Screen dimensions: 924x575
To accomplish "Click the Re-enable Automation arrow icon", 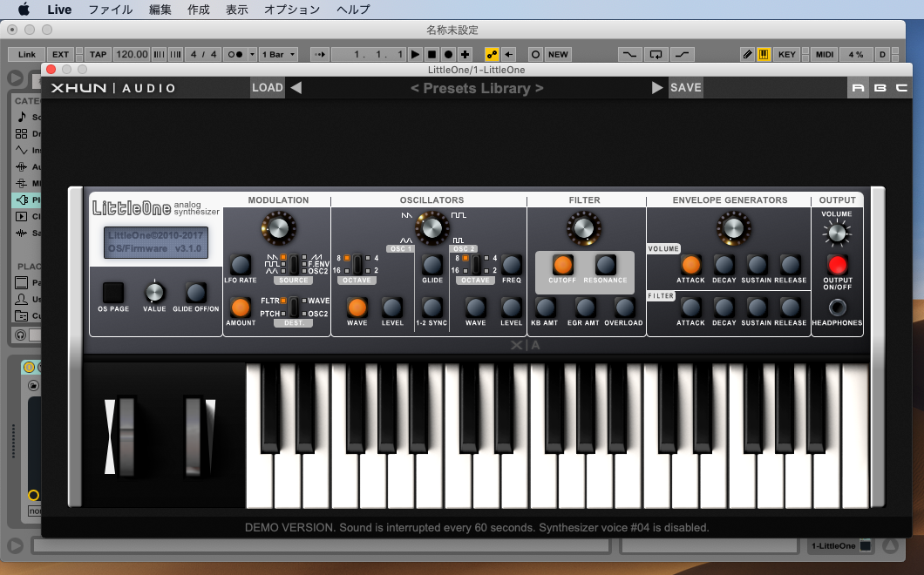I will [x=508, y=54].
